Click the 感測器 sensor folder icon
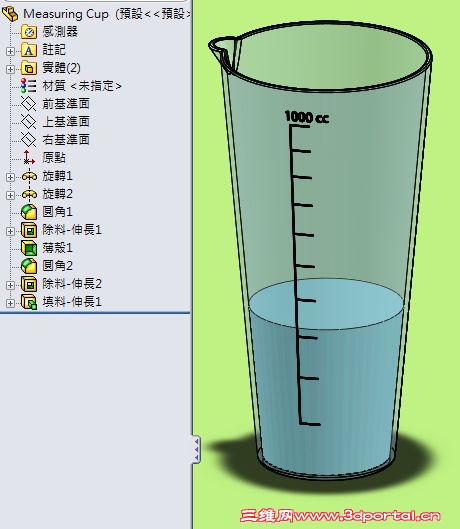Viewport: 460px width, 529px height. click(29, 32)
